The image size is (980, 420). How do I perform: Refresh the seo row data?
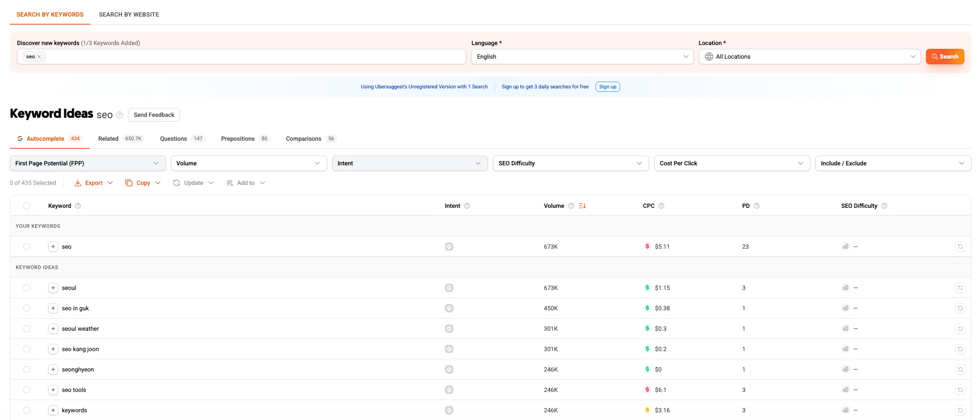[x=960, y=247]
